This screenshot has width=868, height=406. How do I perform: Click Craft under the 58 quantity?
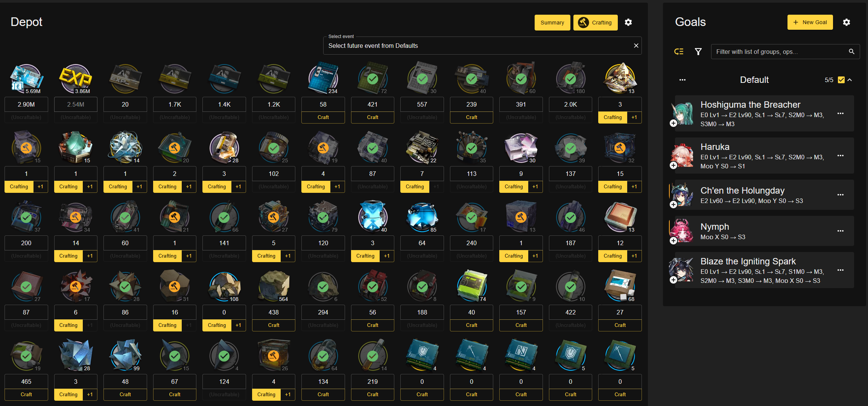point(323,117)
